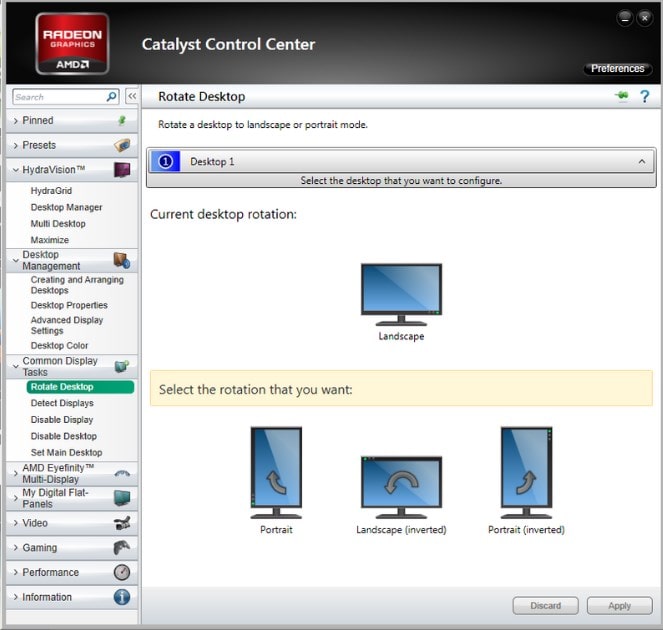Viewport: 663px width, 630px height.
Task: Open Set Main Desktop page
Action: pyautogui.click(x=66, y=452)
